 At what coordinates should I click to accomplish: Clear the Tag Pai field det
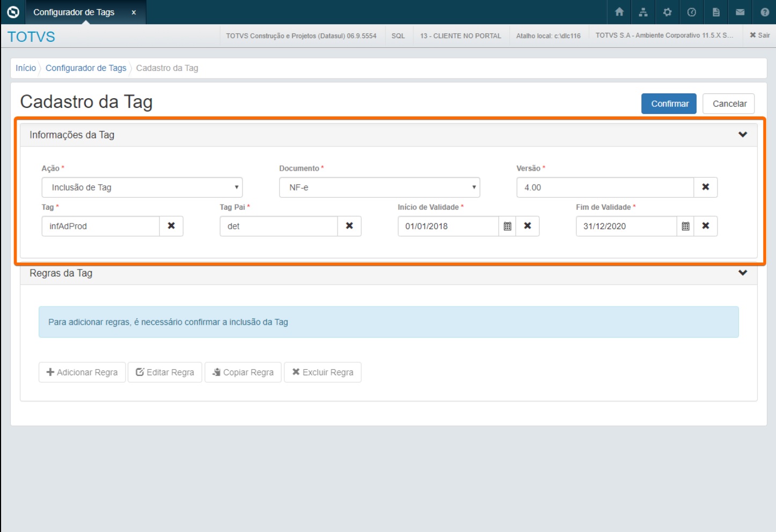point(349,226)
